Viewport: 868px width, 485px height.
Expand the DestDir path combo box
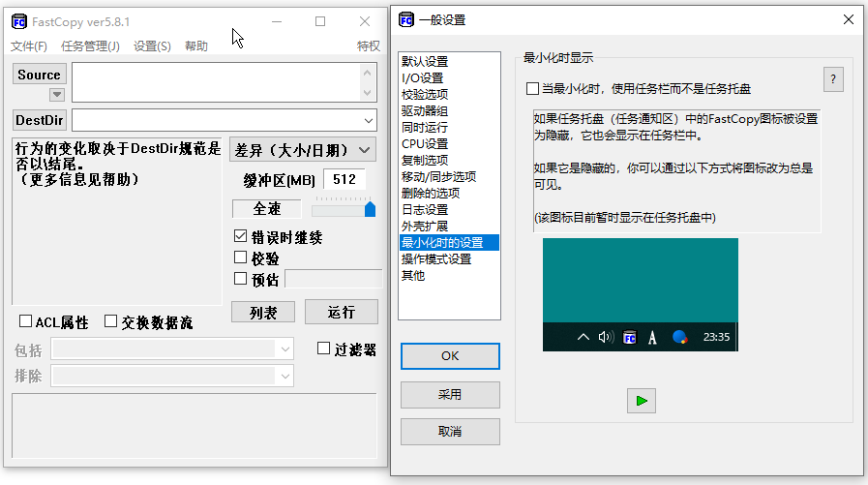tap(368, 121)
